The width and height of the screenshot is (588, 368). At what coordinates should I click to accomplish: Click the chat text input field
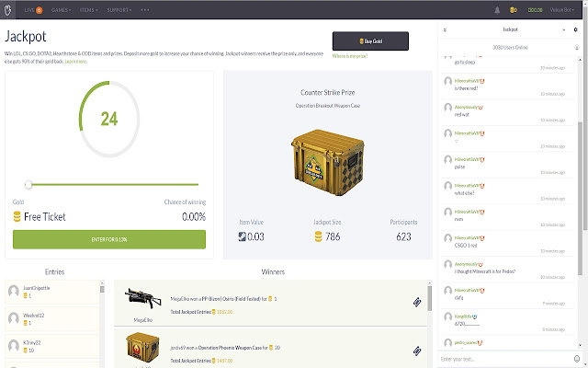(x=506, y=359)
